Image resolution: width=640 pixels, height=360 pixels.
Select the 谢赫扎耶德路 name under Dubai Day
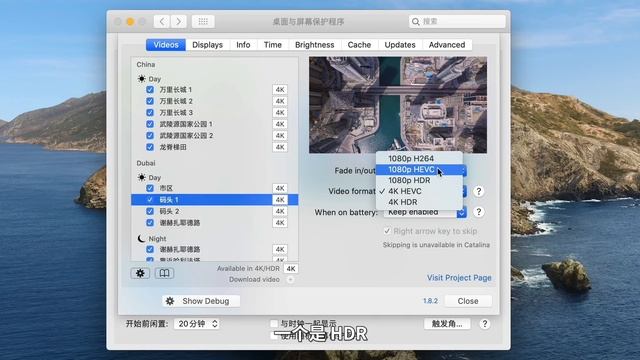pyautogui.click(x=180, y=223)
